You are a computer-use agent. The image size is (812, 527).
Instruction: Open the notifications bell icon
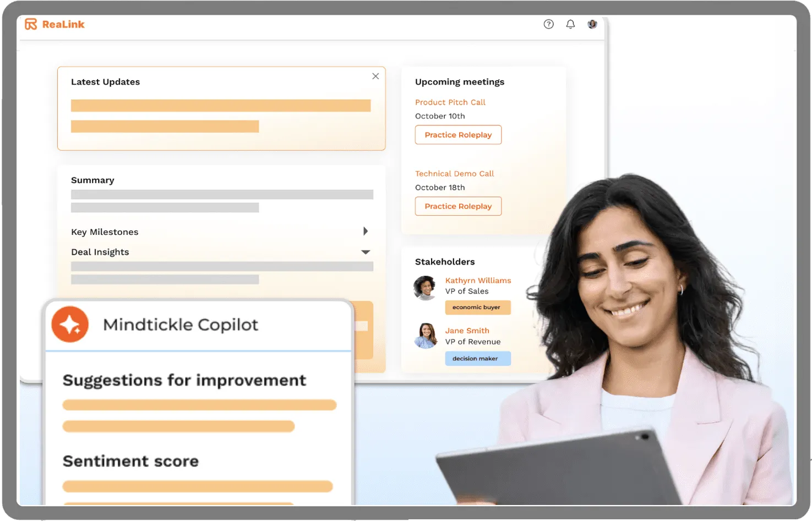570,24
